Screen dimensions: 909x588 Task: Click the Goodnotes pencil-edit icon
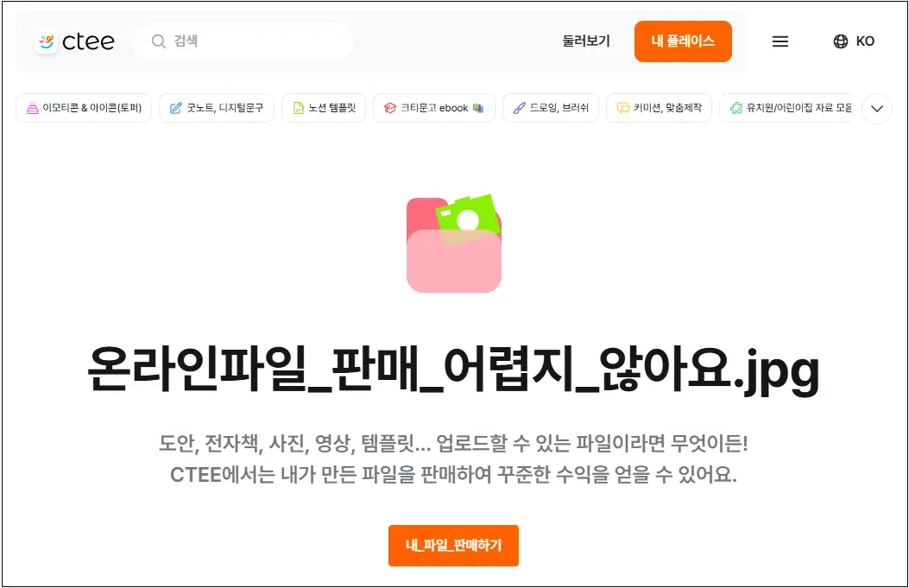coord(175,108)
